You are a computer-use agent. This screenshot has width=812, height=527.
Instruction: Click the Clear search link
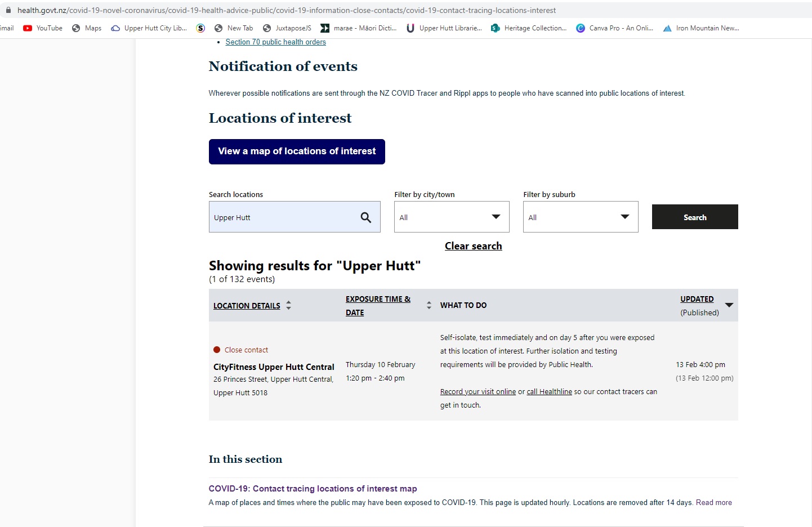click(x=473, y=246)
